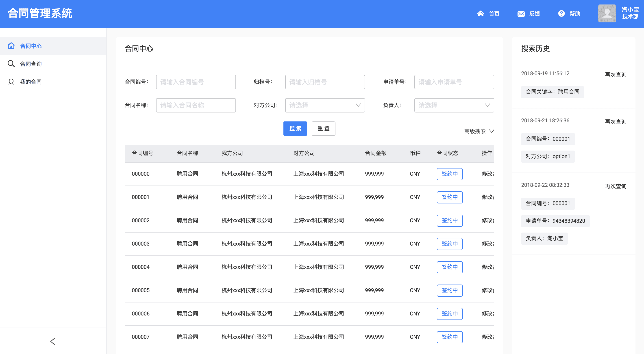Click 修改 link in row 000004
This screenshot has width=644, height=354.
pyautogui.click(x=488, y=267)
